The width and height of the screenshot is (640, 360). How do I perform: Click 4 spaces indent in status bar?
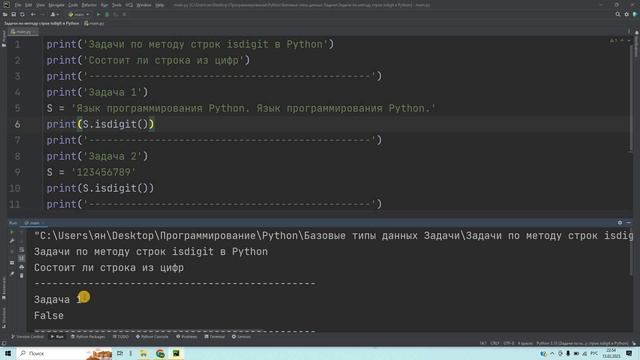[x=525, y=343]
